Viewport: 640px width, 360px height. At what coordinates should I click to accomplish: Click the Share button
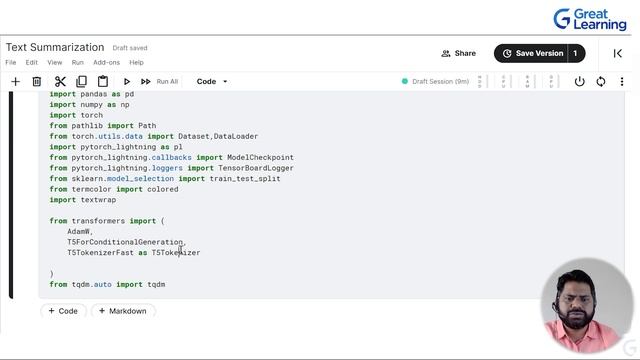pos(459,53)
